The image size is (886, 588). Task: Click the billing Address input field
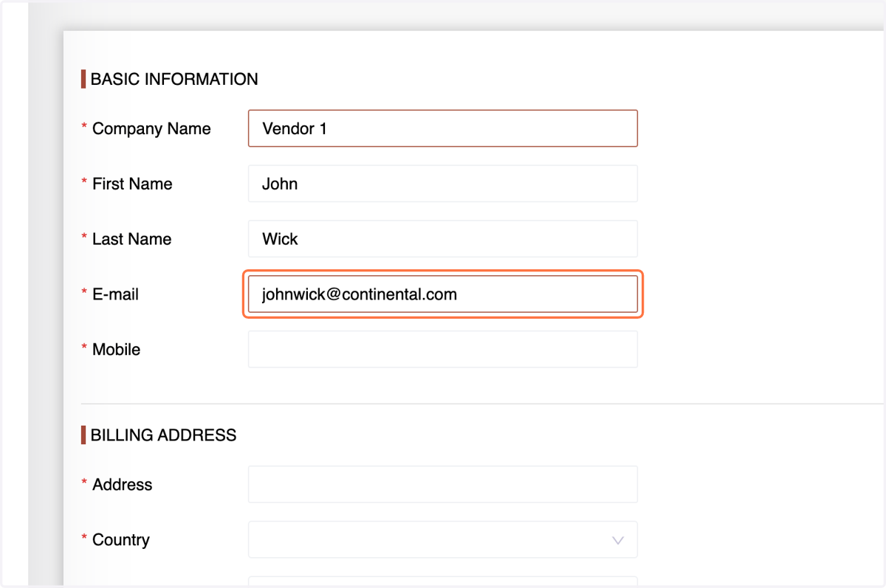tap(442, 485)
